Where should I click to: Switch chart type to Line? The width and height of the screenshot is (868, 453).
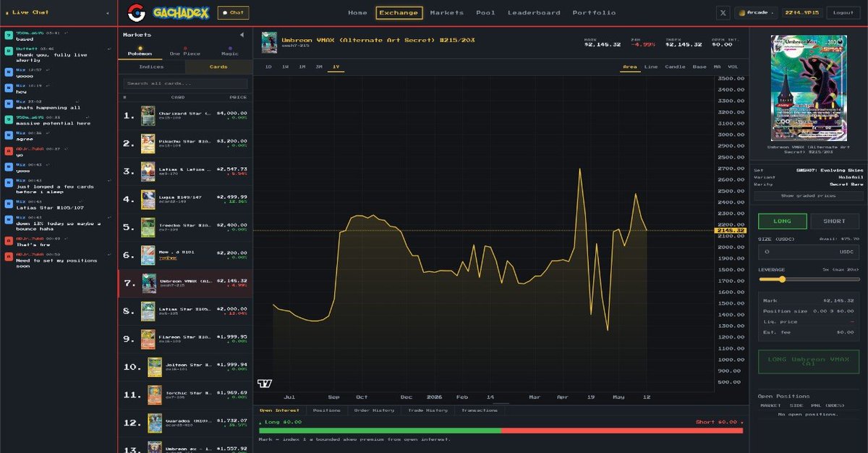click(x=651, y=67)
